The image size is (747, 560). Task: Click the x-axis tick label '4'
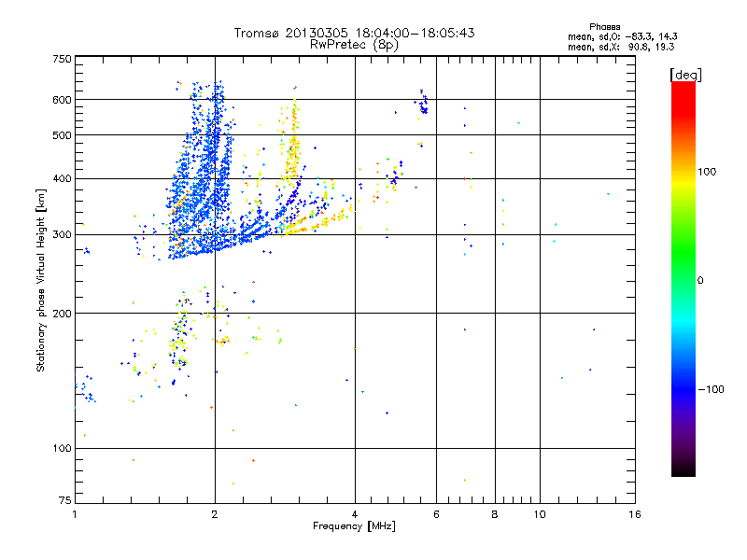pos(355,514)
